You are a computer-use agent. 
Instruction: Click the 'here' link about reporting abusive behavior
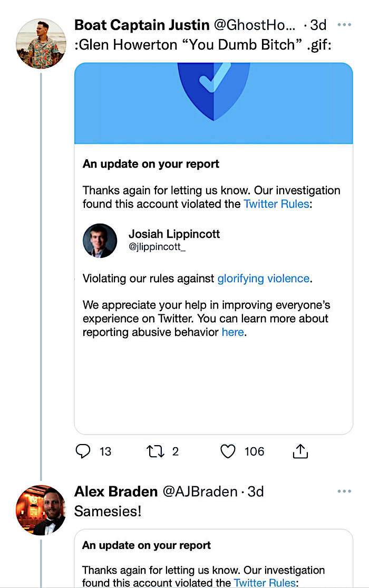233,332
